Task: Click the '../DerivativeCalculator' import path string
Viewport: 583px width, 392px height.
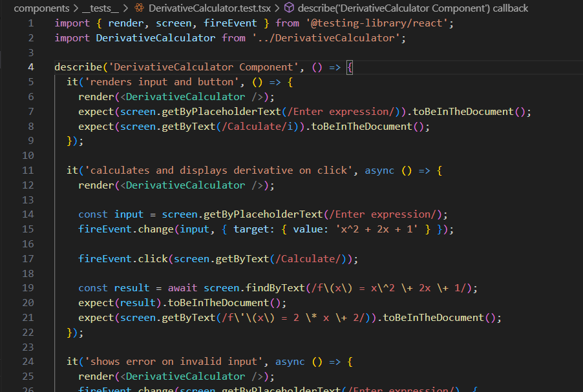Action: tap(326, 38)
